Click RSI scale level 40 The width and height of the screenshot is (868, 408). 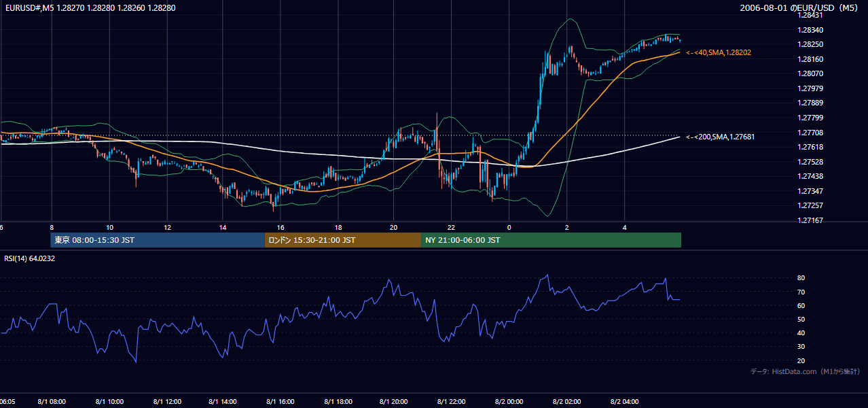click(x=801, y=333)
